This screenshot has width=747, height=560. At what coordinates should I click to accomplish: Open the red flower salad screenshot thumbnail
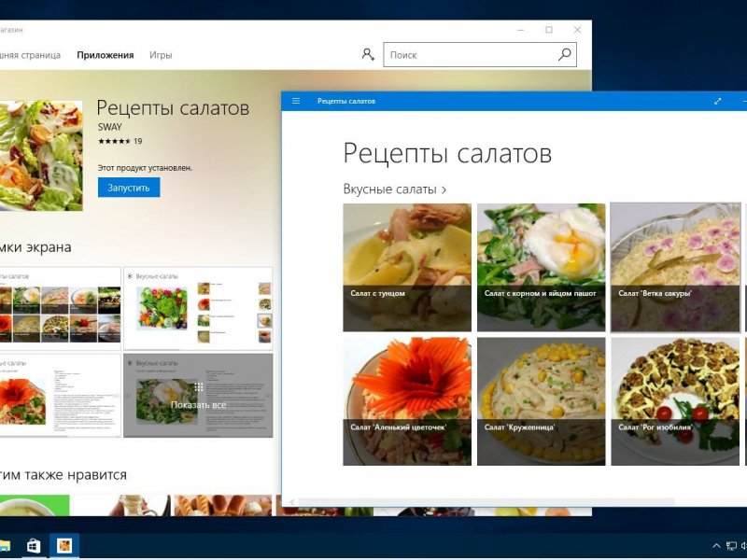(60, 395)
